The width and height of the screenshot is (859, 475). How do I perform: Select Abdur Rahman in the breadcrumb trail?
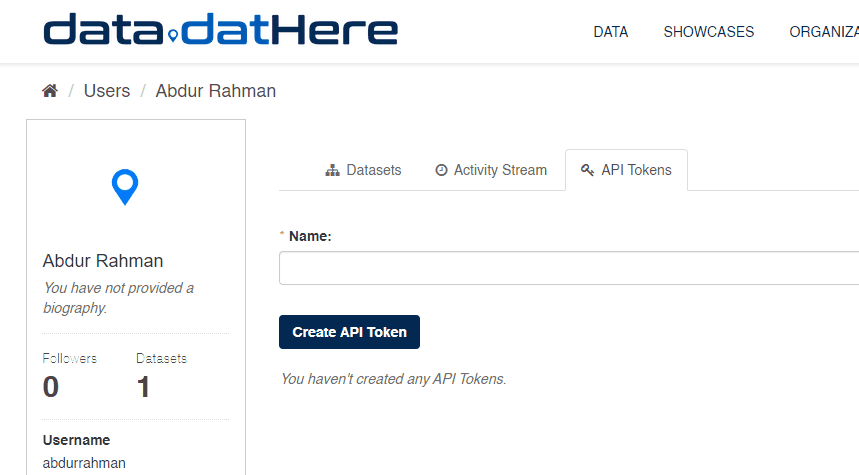(215, 91)
